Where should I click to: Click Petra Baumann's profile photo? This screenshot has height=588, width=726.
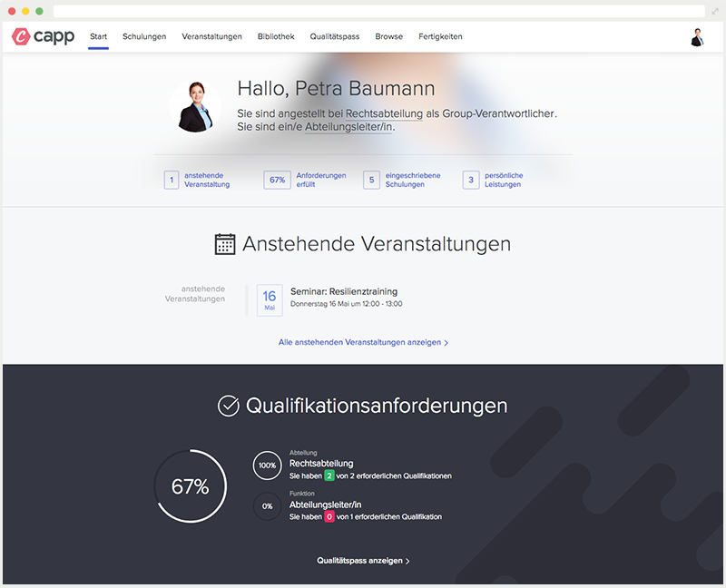195,106
